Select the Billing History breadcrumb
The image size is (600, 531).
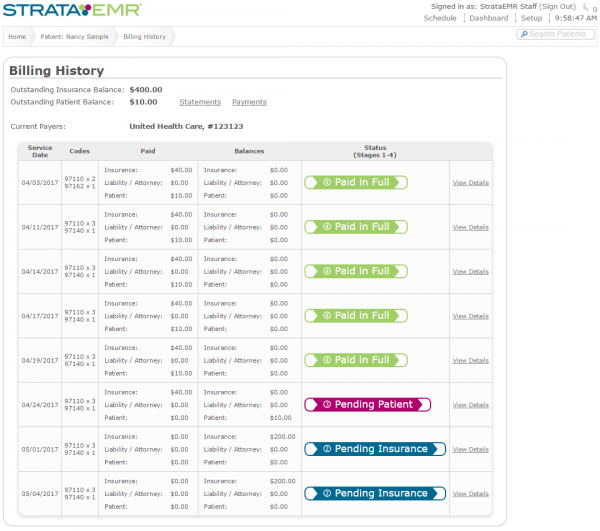pyautogui.click(x=144, y=36)
